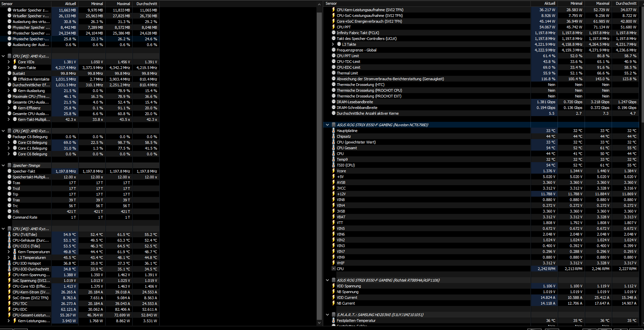Select the Speichertakt-Multipli... row label
The width and height of the screenshot is (644, 330).
31,177
